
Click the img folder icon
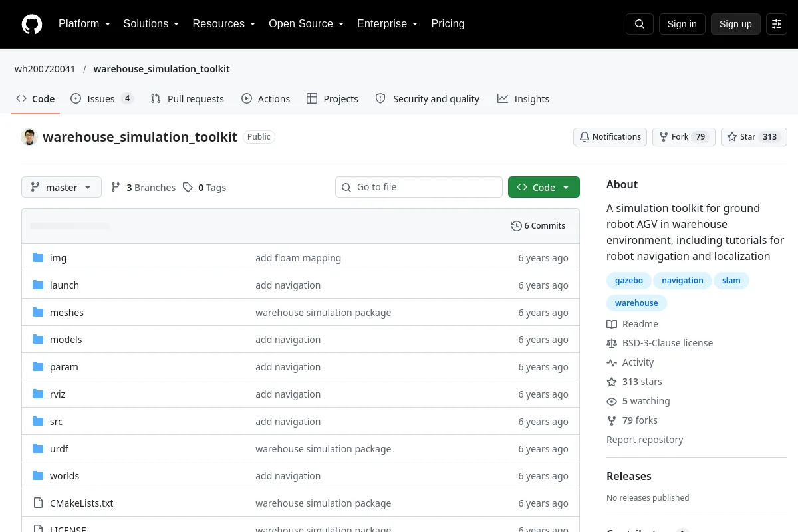tap(38, 258)
